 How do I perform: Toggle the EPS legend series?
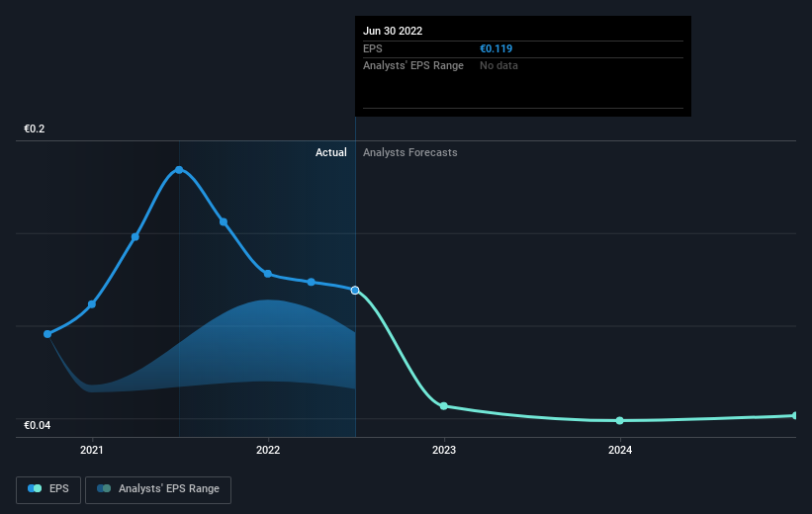pyautogui.click(x=48, y=489)
